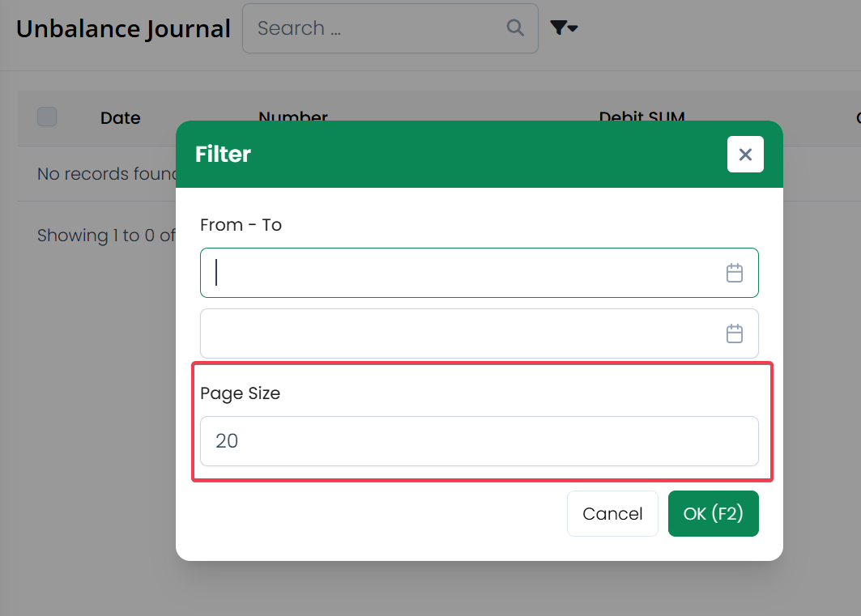Click the Number column header
This screenshot has height=616, width=861.
(293, 116)
